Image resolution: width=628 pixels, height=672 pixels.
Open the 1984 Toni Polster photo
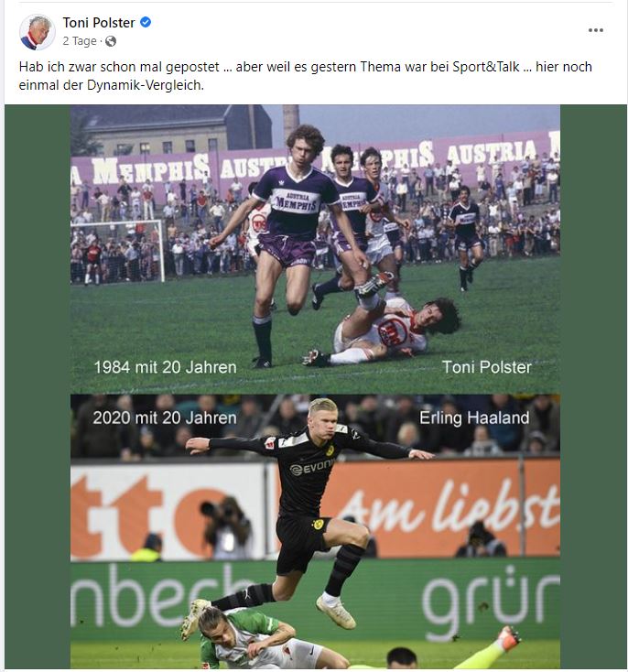(315, 249)
